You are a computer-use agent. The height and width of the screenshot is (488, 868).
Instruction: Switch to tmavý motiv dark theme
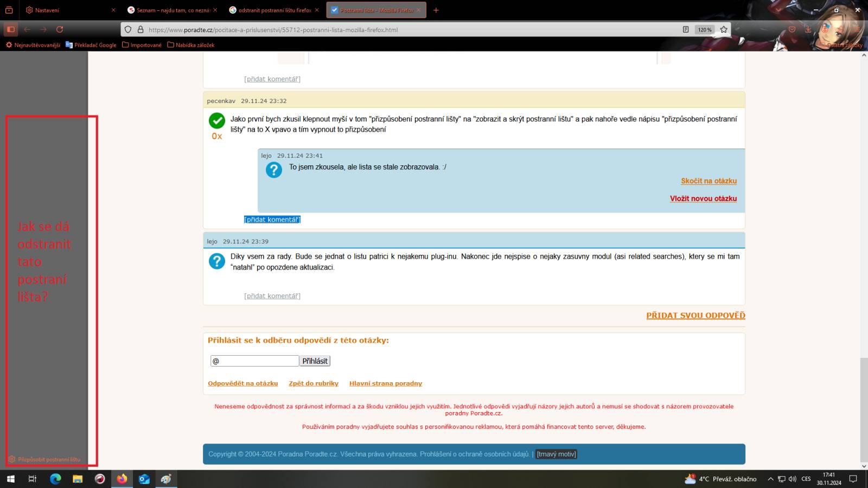(x=556, y=454)
